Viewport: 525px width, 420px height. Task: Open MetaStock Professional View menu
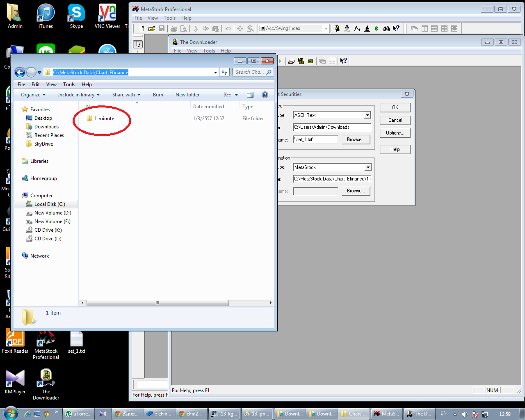pyautogui.click(x=153, y=18)
